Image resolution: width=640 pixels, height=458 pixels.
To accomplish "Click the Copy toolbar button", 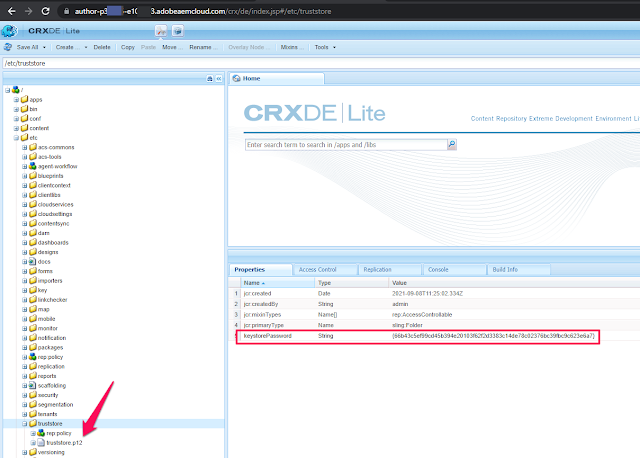I will tap(128, 47).
